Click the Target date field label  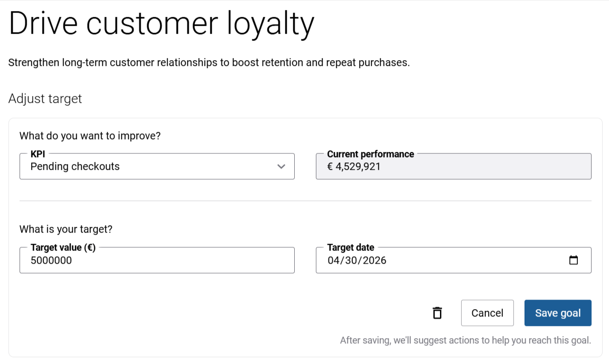tap(350, 247)
